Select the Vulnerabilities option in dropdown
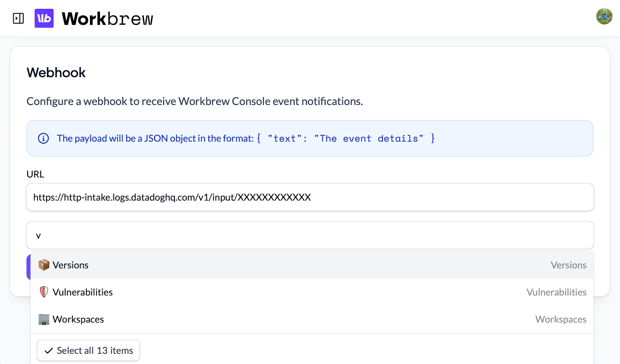Viewport: 620px width, 364px height. [312, 292]
